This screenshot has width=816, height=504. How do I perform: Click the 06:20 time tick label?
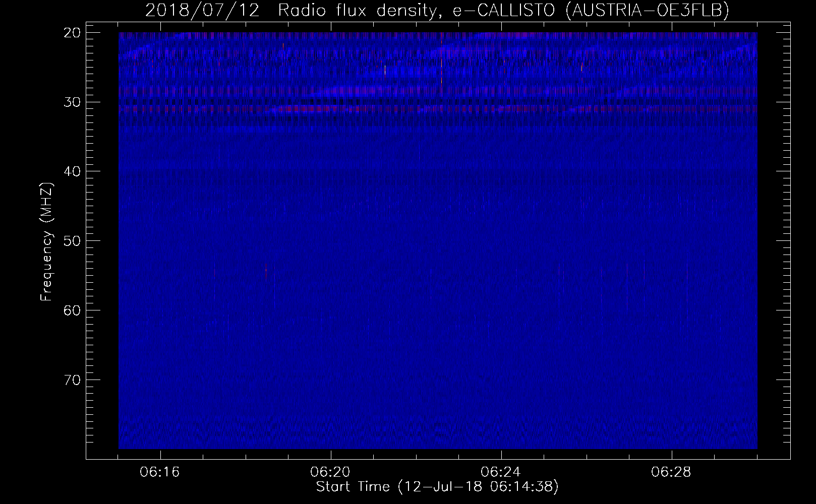[x=331, y=473]
